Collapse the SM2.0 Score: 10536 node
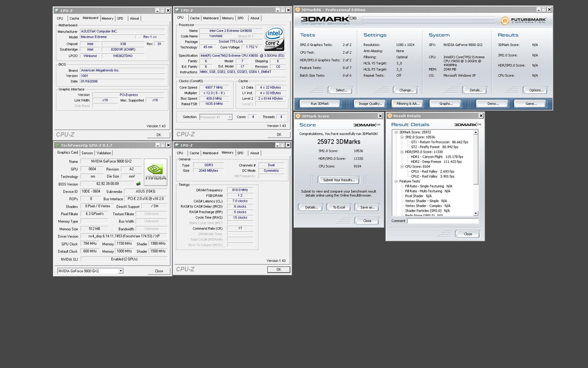 click(401, 137)
